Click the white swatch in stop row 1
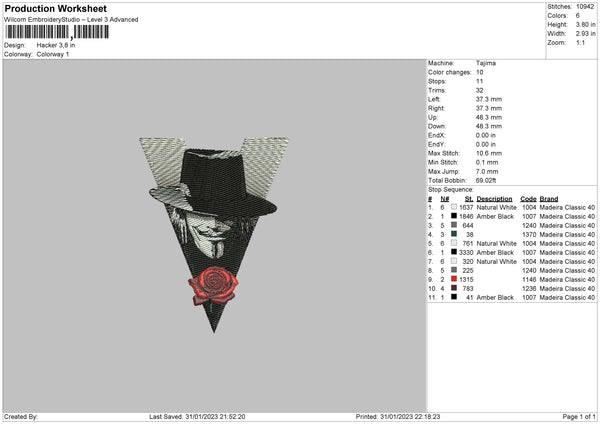This screenshot has width=600, height=424. tap(454, 207)
